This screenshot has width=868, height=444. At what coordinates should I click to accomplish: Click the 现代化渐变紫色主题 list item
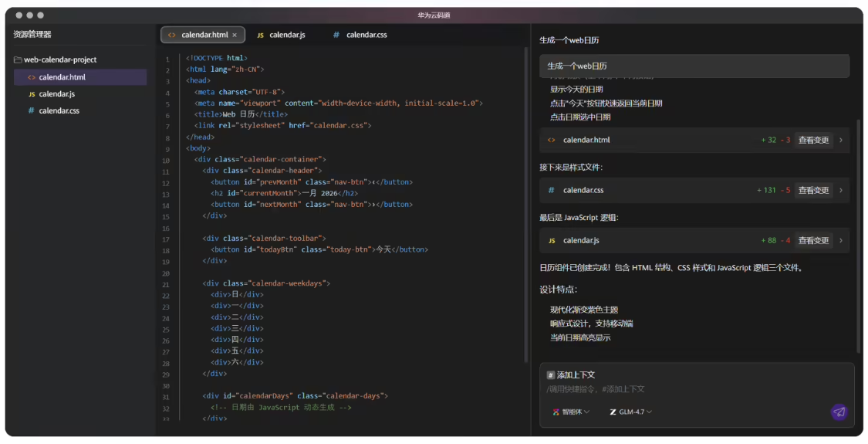(583, 310)
